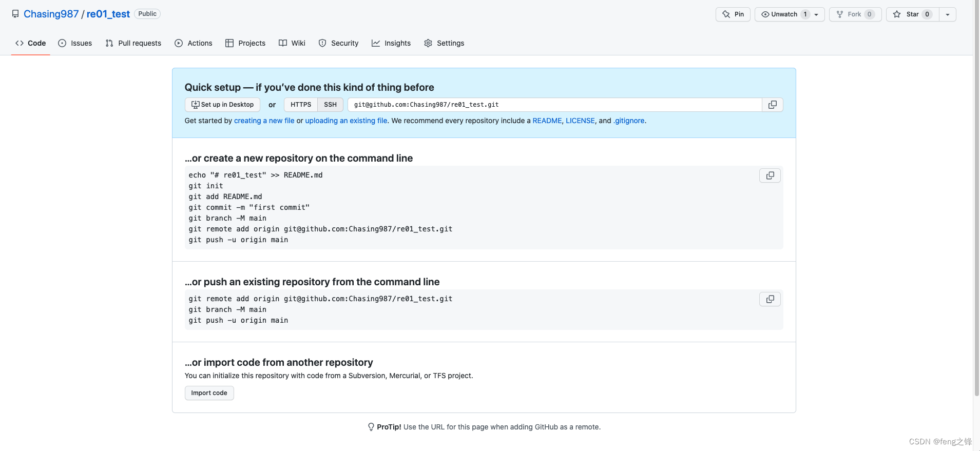Open the re01_test repository link

coord(108,14)
